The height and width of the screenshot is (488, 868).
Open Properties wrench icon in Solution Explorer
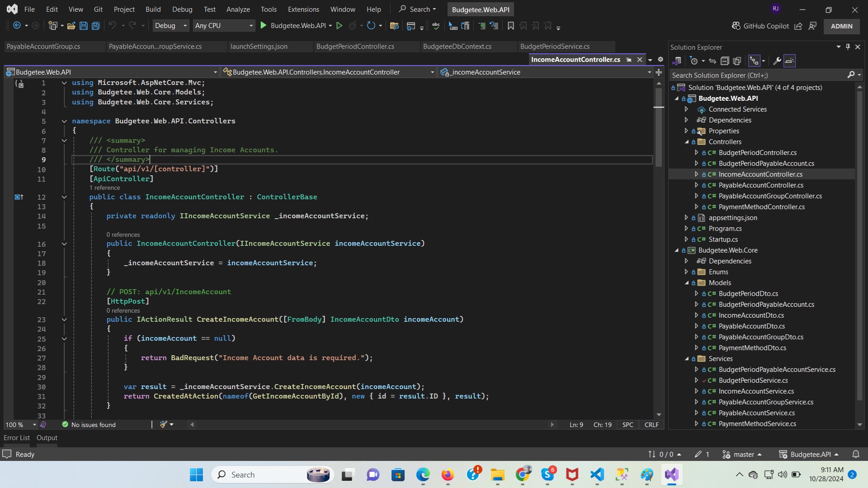click(777, 61)
